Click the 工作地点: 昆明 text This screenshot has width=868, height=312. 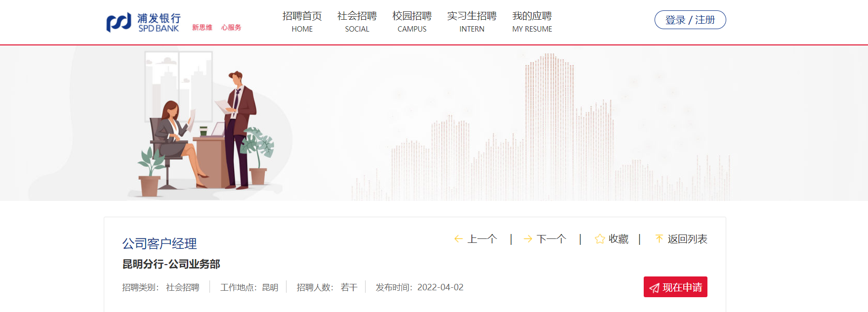249,287
